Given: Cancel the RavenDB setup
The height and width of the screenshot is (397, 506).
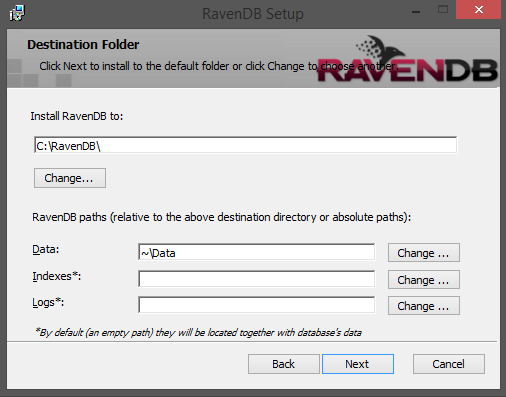Looking at the screenshot, I should click(x=449, y=364).
